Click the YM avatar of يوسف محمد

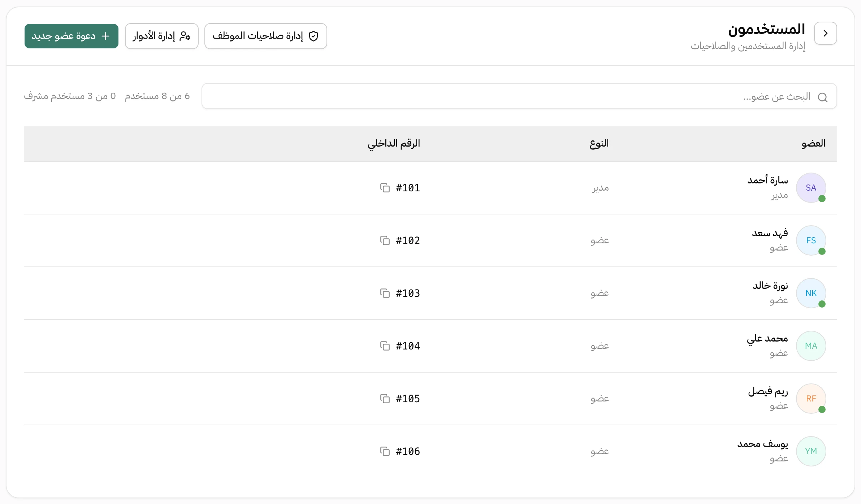tap(811, 451)
